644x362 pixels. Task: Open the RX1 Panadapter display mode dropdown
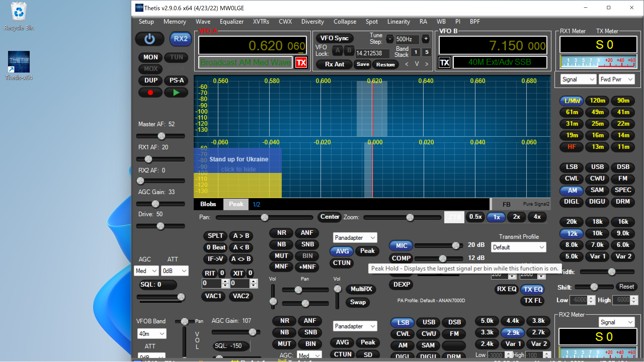[x=355, y=238]
